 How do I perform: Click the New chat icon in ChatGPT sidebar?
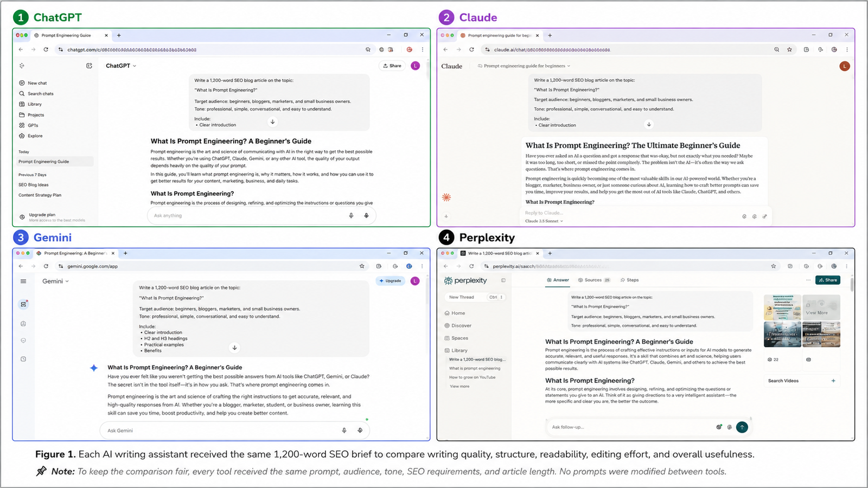(x=22, y=83)
